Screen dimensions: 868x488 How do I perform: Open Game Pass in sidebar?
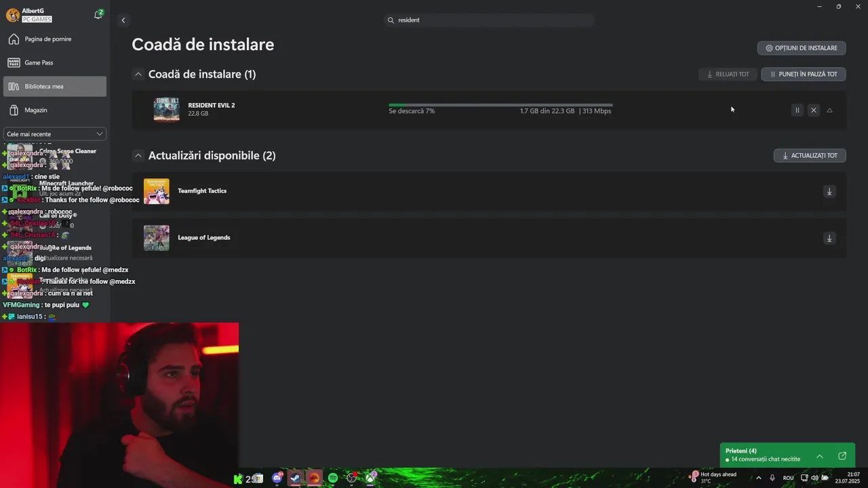pyautogui.click(x=55, y=62)
